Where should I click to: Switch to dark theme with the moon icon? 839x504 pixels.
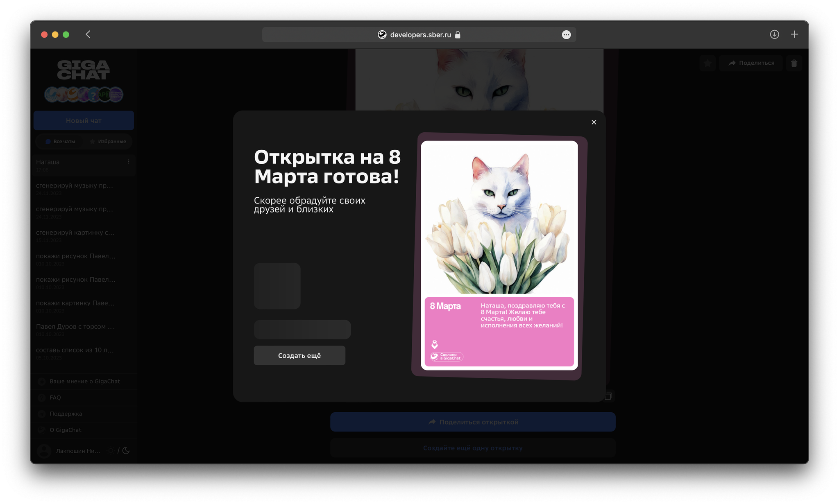click(x=126, y=451)
